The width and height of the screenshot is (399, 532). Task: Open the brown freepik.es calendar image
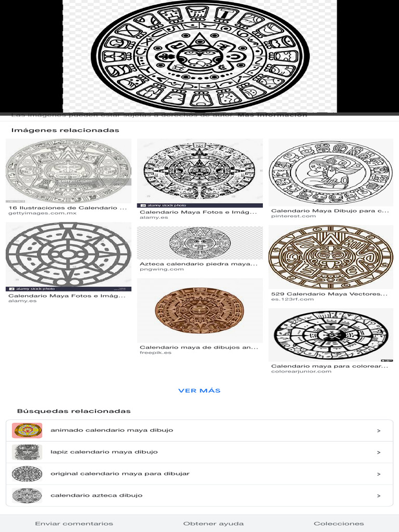coord(200,311)
